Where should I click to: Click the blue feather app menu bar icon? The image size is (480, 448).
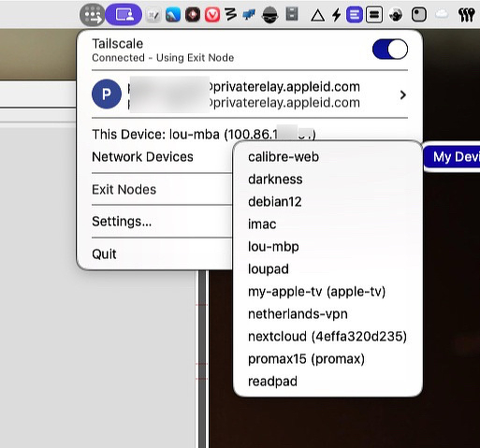point(173,15)
